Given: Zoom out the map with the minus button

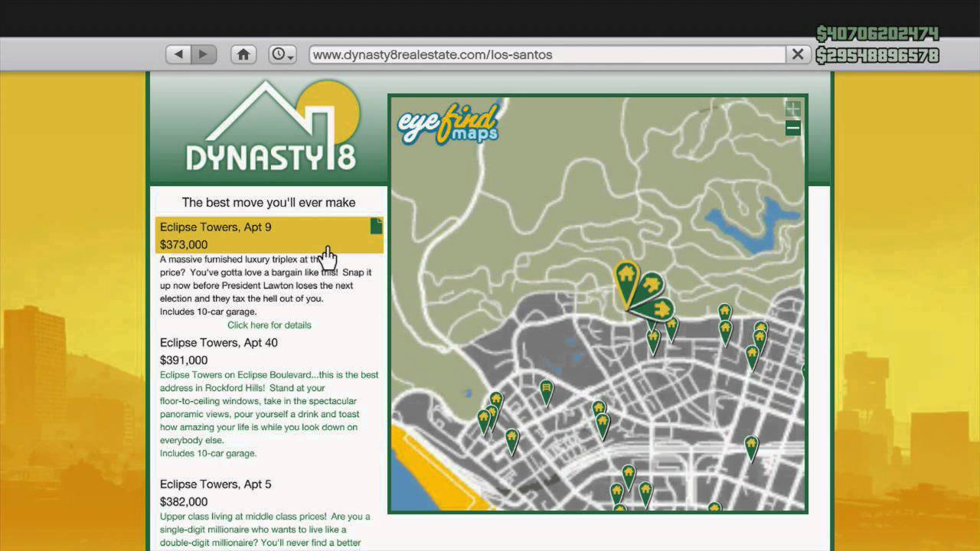Looking at the screenshot, I should pyautogui.click(x=793, y=128).
